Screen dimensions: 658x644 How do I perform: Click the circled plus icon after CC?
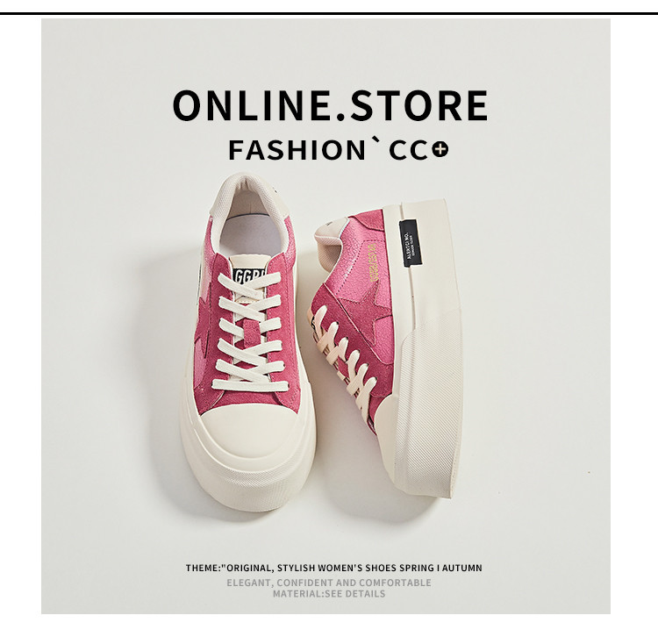(x=440, y=150)
